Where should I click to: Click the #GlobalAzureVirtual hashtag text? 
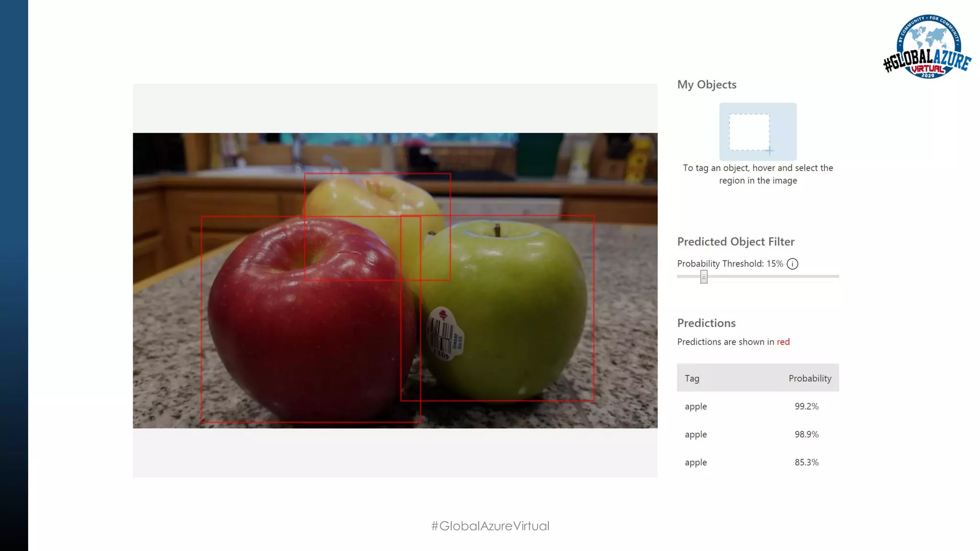(x=490, y=526)
